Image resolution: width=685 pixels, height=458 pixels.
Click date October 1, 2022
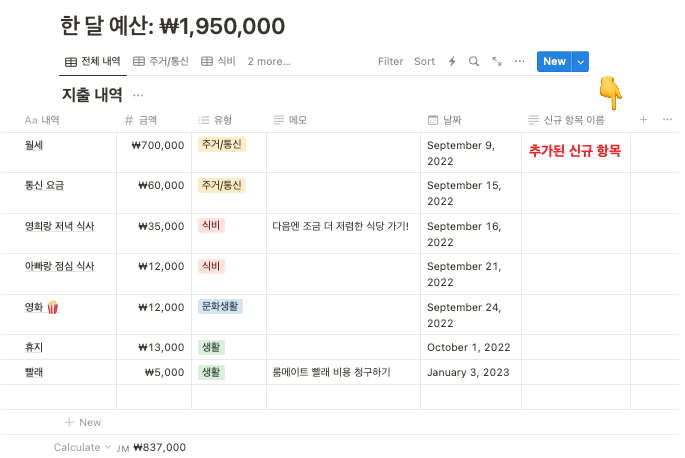coord(468,347)
